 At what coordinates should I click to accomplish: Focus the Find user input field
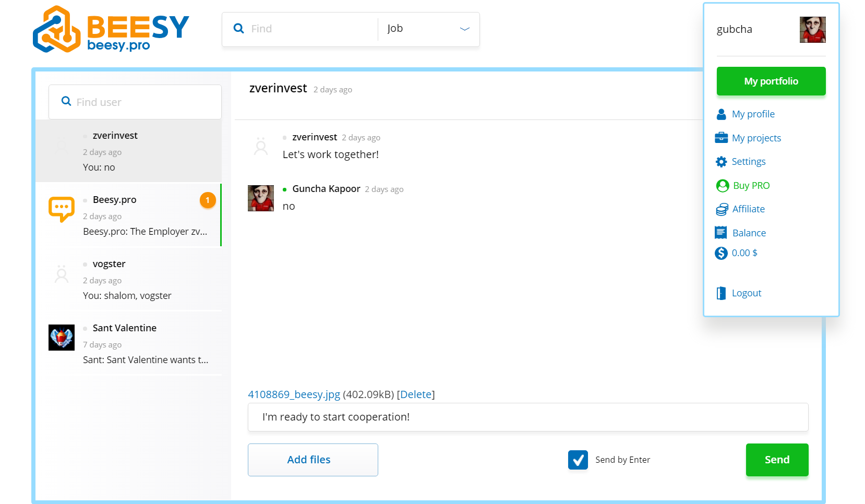(135, 102)
